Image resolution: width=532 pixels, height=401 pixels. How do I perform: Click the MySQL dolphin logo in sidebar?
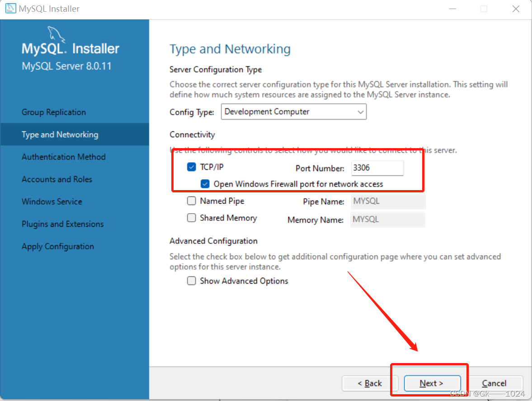pos(56,34)
